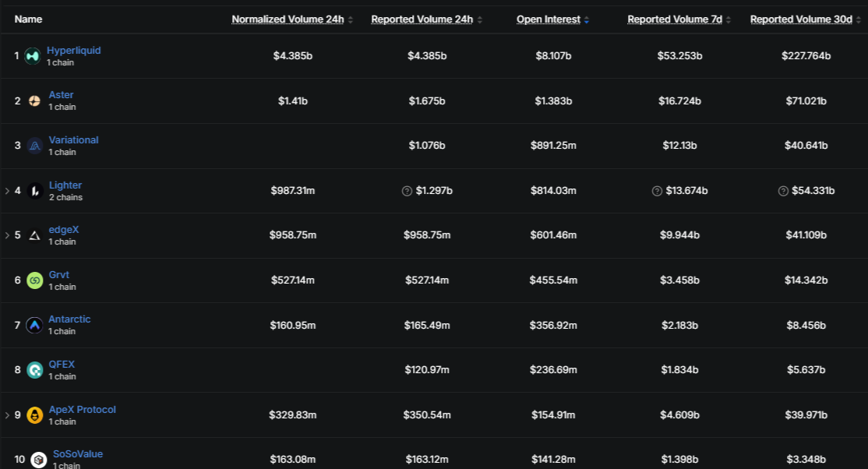Open the edgeX protocol link

click(64, 229)
